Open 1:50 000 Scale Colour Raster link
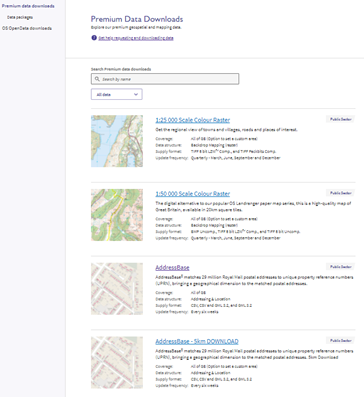 click(x=193, y=194)
